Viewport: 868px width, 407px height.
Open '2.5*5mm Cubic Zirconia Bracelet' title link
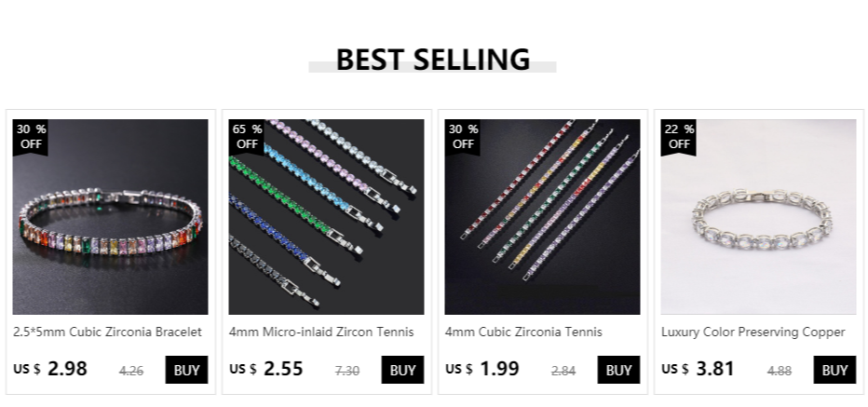[x=107, y=332]
